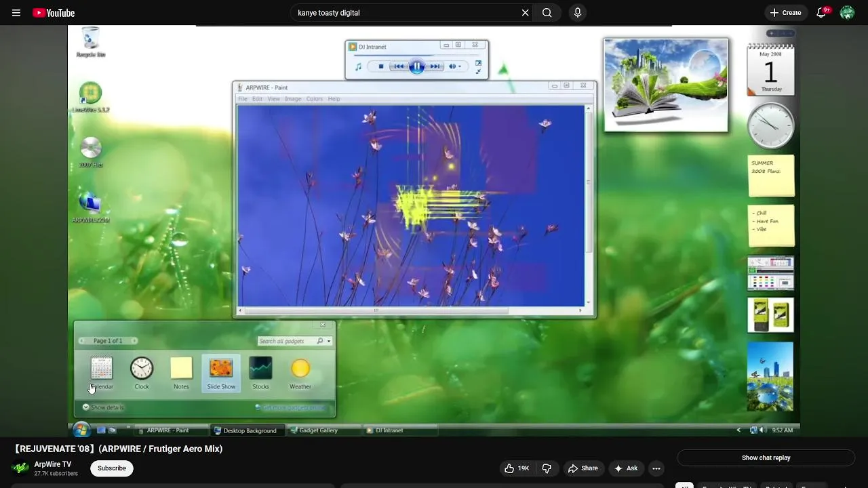The height and width of the screenshot is (488, 868).
Task: Click the May 2008 calendar sidebar gadget
Action: pos(771,70)
